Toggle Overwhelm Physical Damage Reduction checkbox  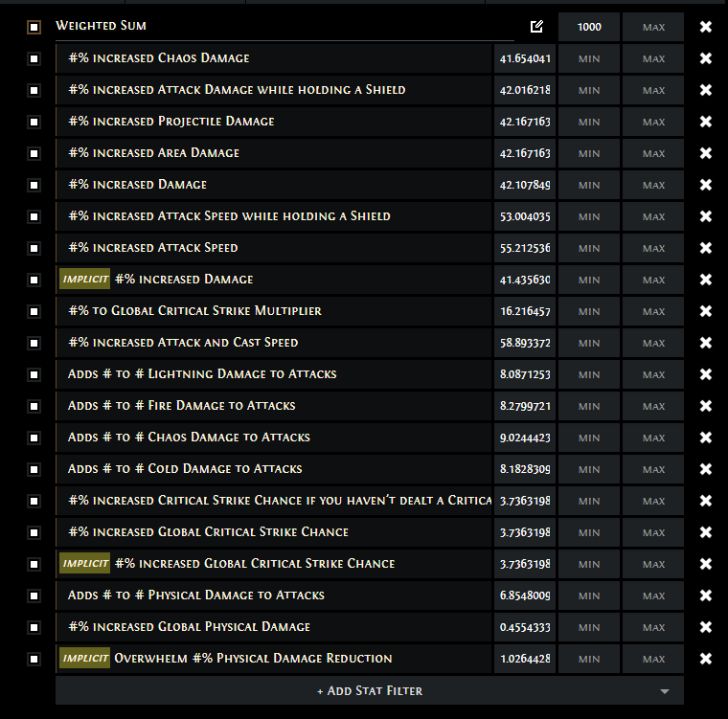[x=34, y=658]
